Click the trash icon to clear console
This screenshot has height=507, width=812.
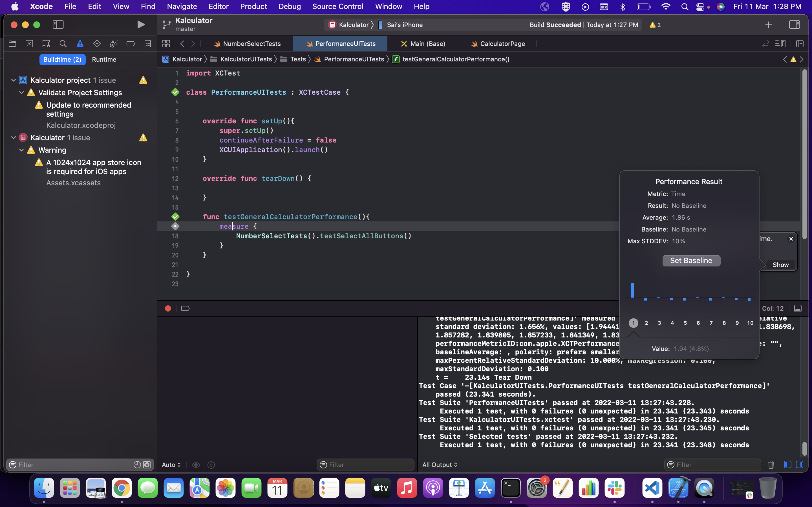771,465
